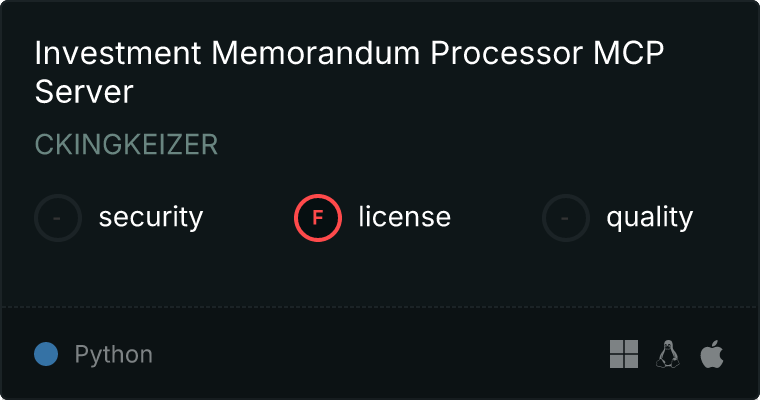
Task: Click the Python language label
Action: point(113,354)
